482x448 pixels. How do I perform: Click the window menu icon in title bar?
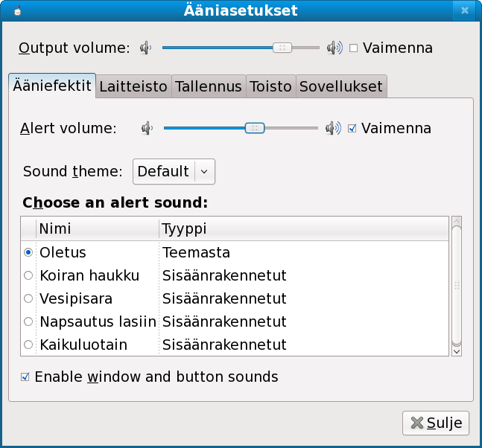pos(17,10)
